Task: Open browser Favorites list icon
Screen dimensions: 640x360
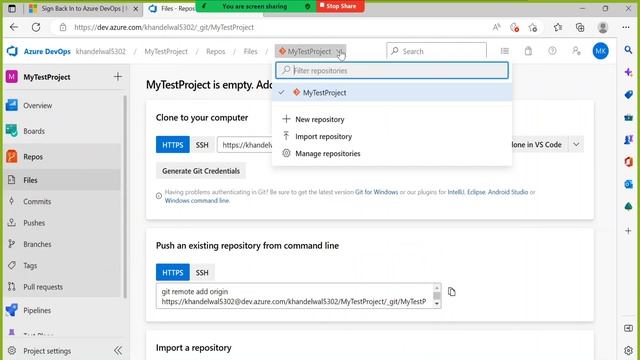Action: (558, 27)
